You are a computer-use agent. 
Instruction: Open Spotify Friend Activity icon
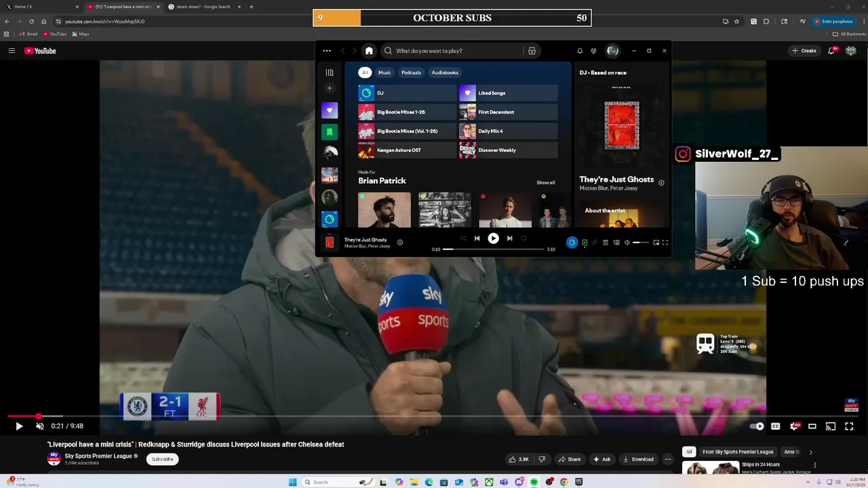(593, 51)
